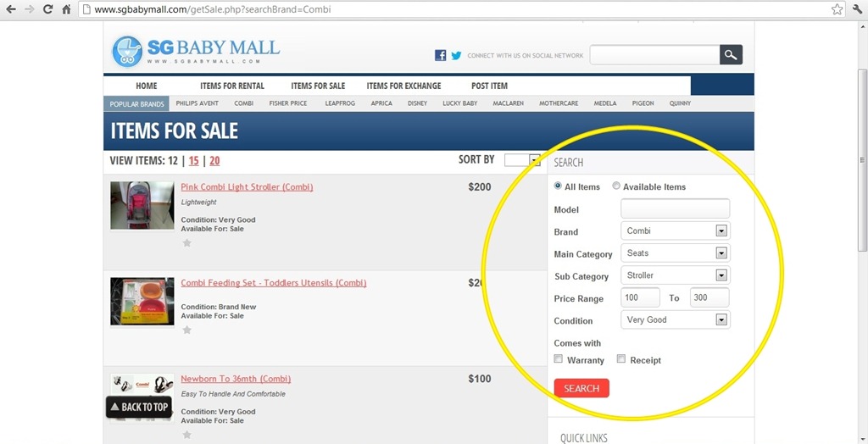Open Pink Combi Light Stroller listing link
The image size is (868, 444).
(247, 187)
